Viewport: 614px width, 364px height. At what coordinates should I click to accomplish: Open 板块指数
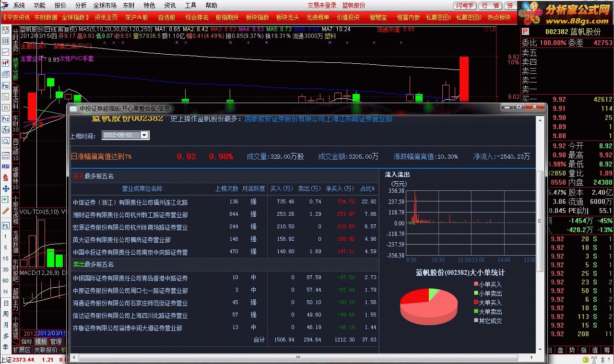click(x=257, y=17)
